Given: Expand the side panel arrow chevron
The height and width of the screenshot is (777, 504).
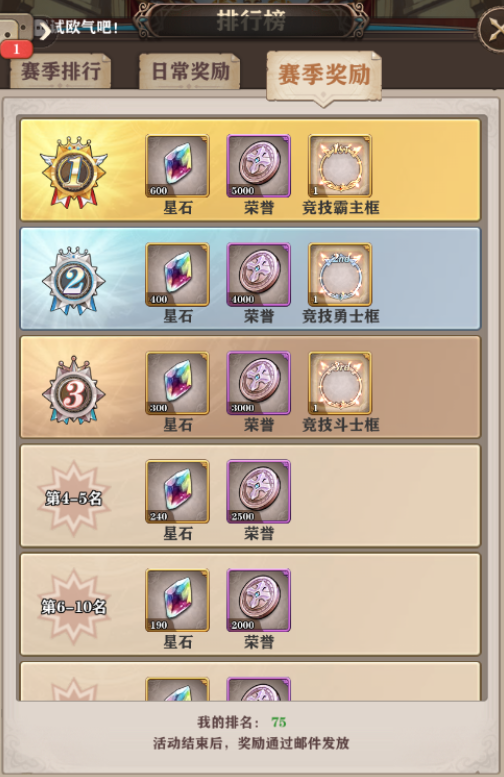Looking at the screenshot, I should 45,32.
